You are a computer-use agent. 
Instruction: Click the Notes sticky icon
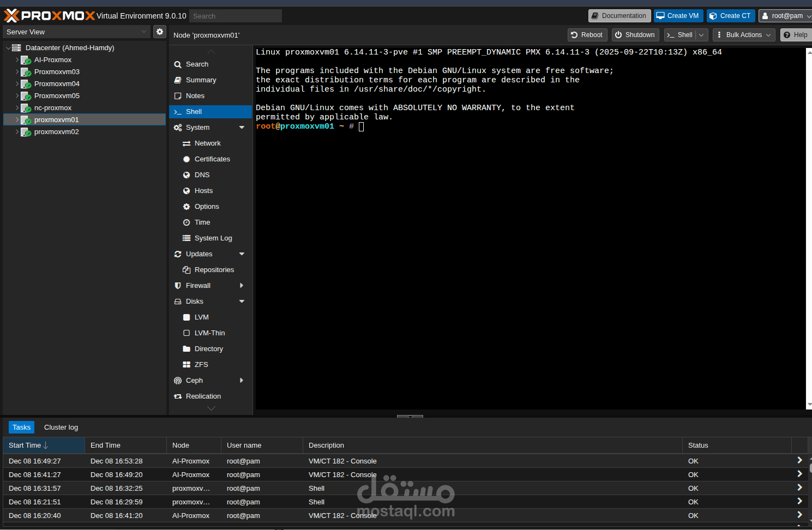pos(178,96)
